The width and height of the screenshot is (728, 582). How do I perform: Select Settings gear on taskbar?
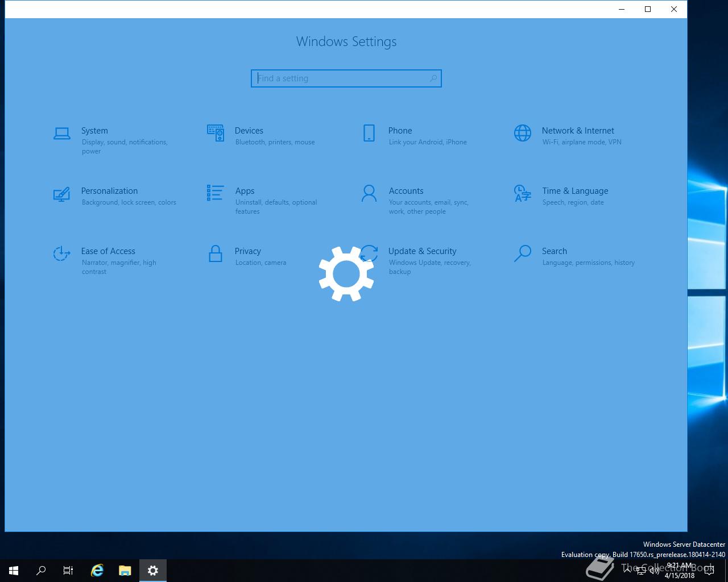[x=153, y=571]
